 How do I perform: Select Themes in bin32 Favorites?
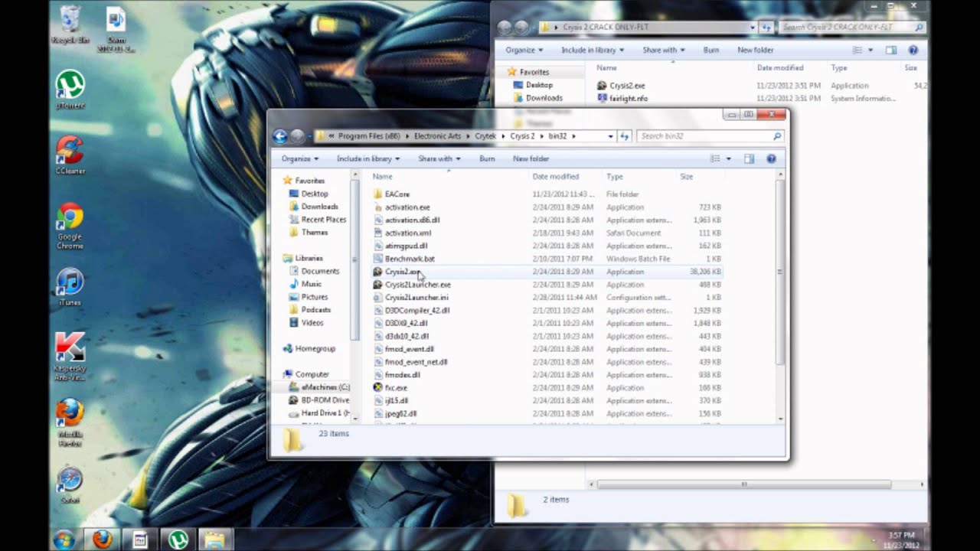(314, 233)
